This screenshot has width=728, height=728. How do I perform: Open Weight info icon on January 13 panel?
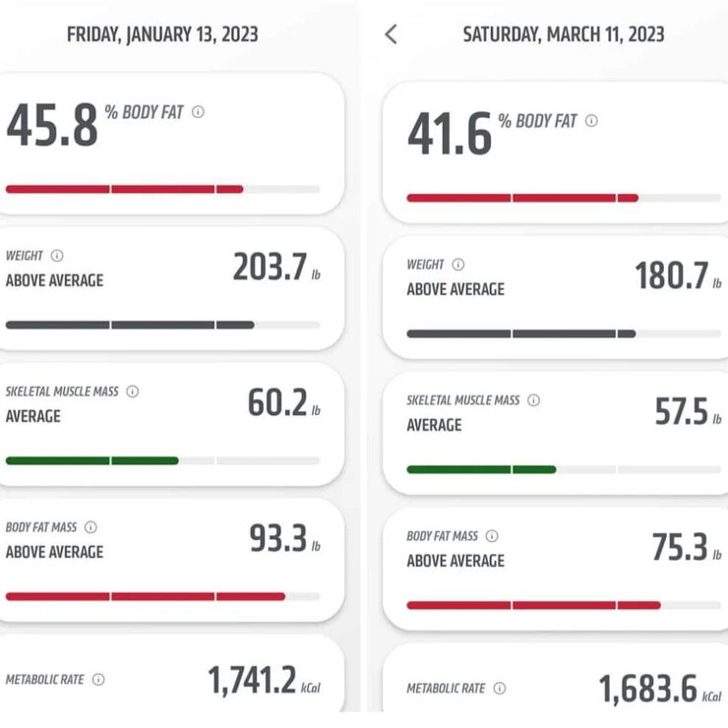pos(57,256)
